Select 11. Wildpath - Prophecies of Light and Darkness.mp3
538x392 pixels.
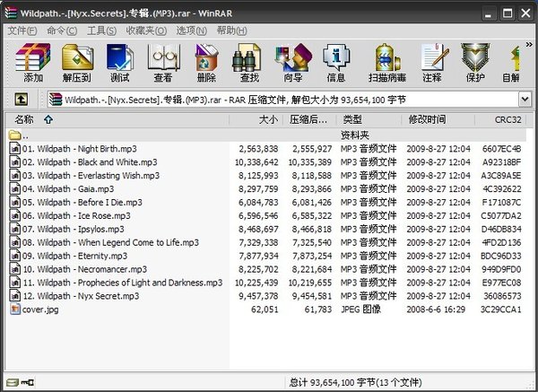coord(123,283)
